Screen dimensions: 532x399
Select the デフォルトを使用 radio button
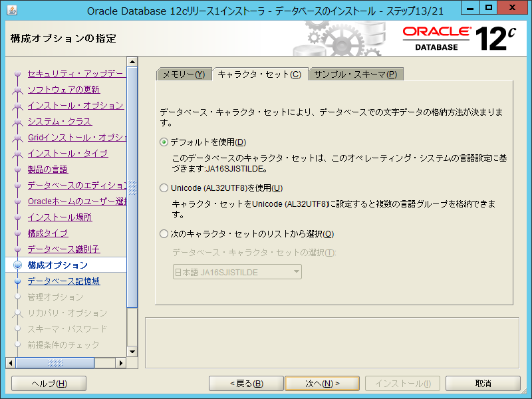tap(164, 142)
